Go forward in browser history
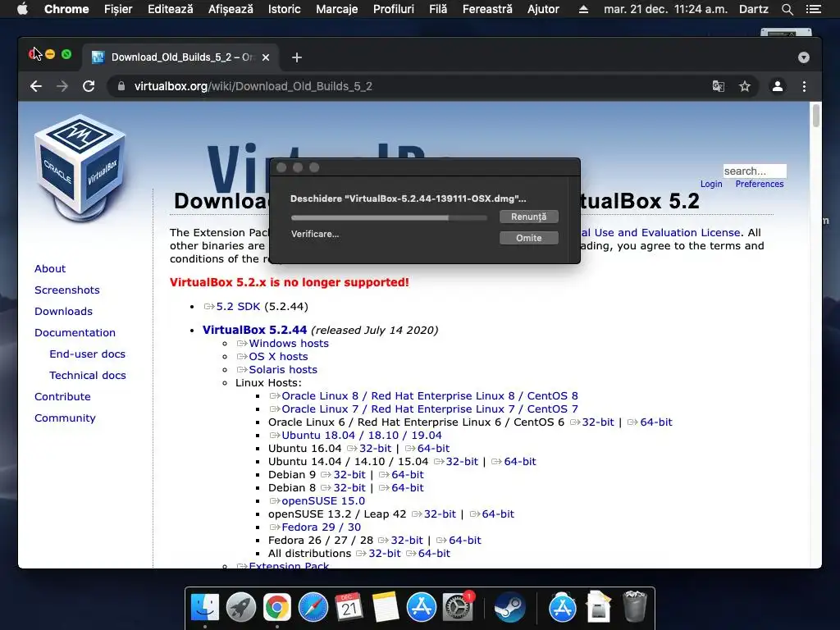This screenshot has height=630, width=840. pos(62,86)
